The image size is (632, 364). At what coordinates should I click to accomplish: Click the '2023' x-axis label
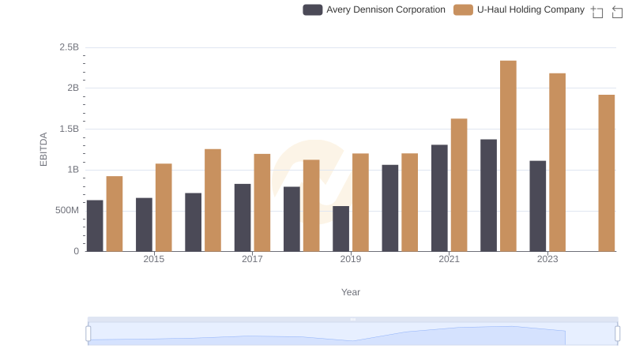[547, 259]
